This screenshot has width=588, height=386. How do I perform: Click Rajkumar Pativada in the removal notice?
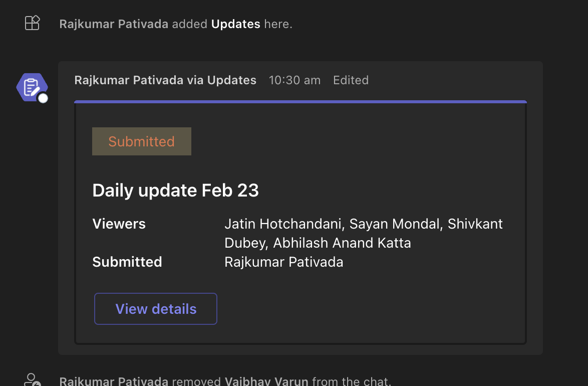tap(114, 381)
